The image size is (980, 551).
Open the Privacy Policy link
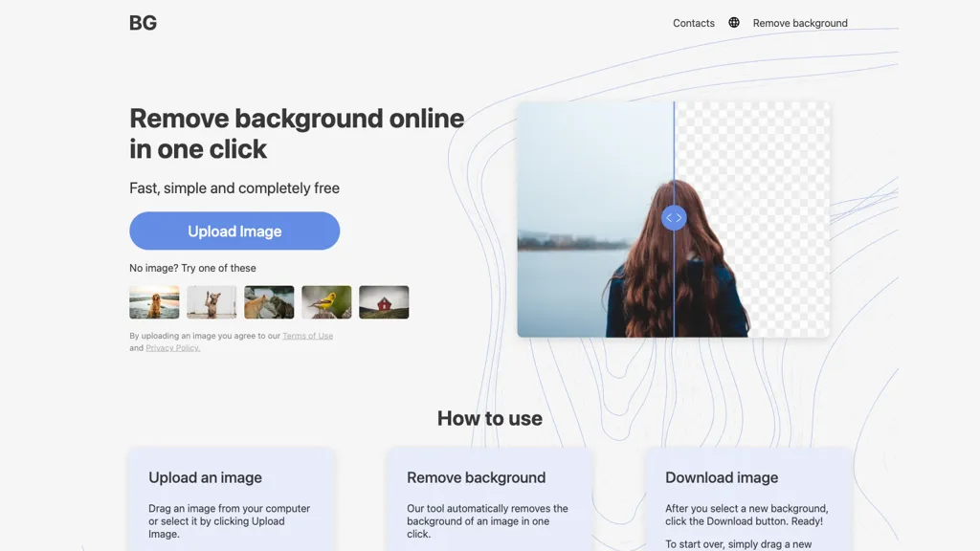(172, 347)
